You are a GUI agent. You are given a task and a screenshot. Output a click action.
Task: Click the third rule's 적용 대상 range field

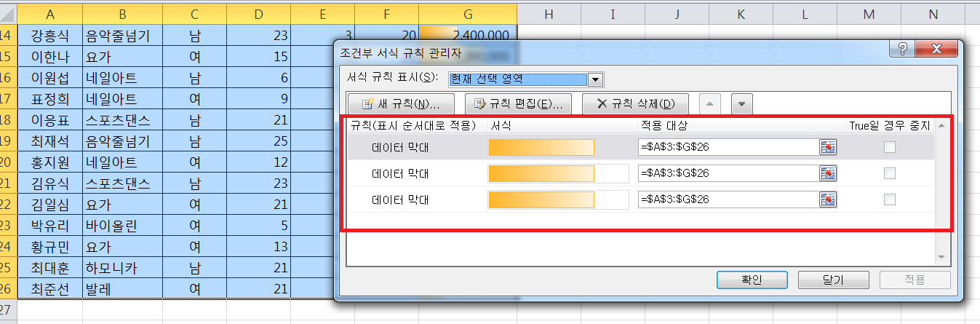click(728, 199)
